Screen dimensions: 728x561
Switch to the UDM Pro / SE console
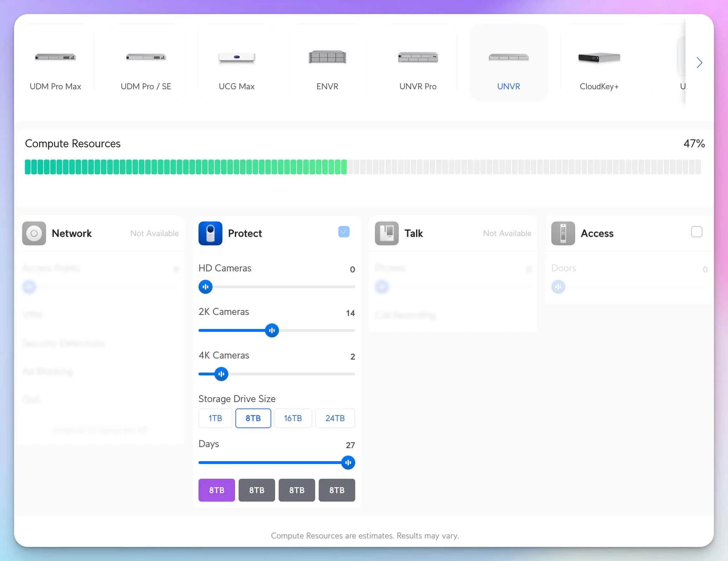tap(145, 63)
